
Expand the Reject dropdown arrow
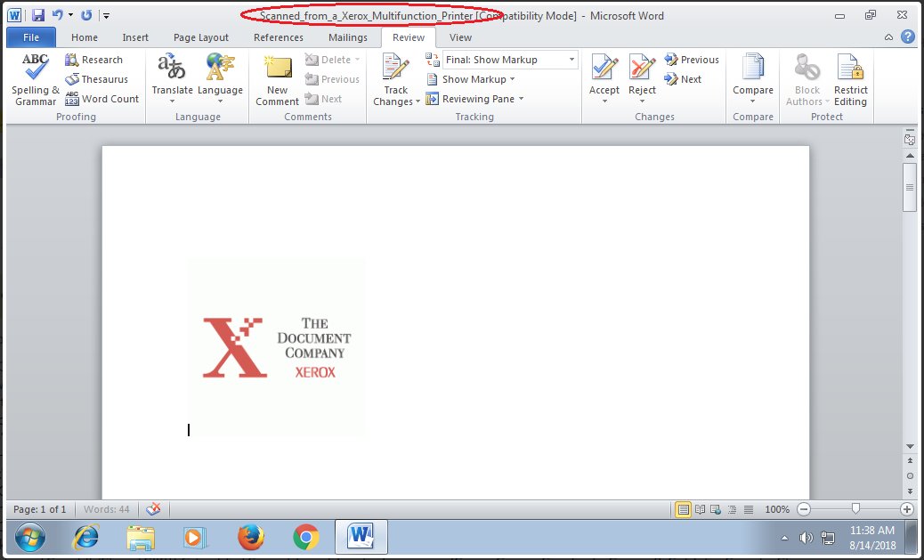pos(642,101)
